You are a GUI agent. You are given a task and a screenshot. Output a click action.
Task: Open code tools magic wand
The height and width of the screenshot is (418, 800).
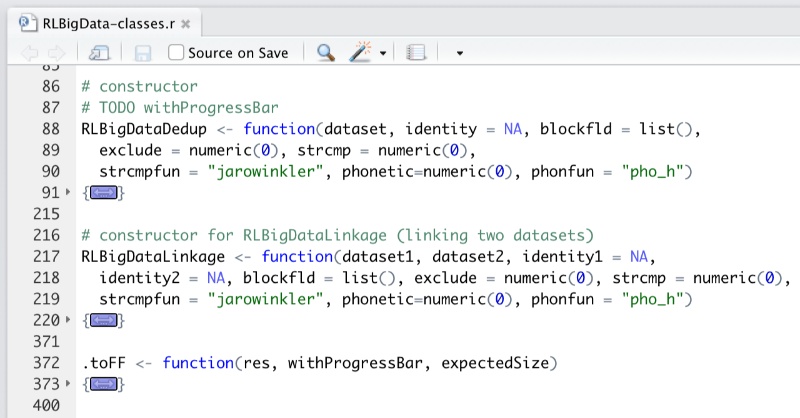(360, 52)
